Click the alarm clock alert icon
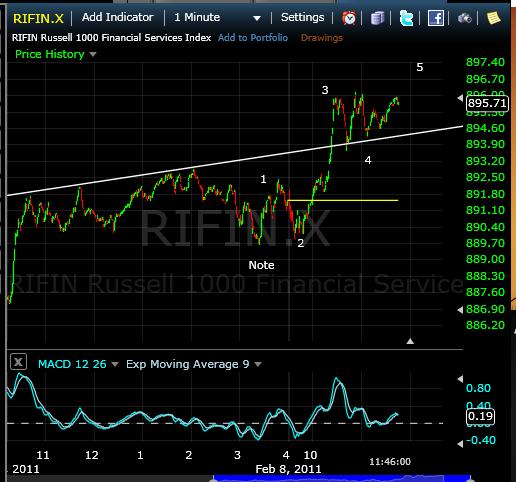This screenshot has height=482, width=516. click(x=349, y=18)
